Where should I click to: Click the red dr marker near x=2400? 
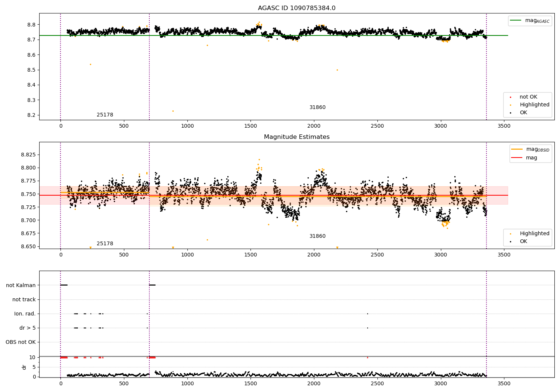point(367,357)
